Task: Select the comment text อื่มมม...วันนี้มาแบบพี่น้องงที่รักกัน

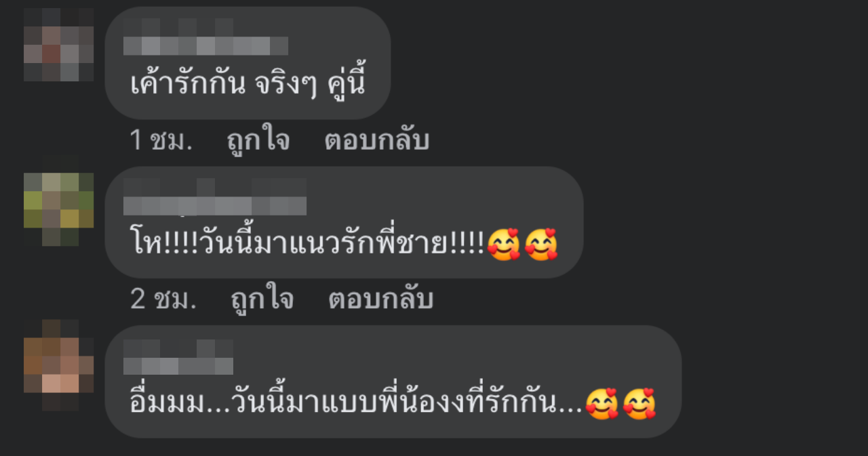Action: coord(355,404)
